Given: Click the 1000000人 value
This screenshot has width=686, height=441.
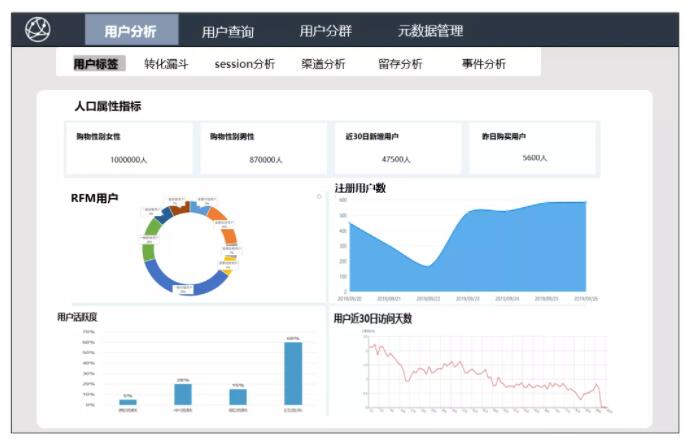Looking at the screenshot, I should (129, 160).
